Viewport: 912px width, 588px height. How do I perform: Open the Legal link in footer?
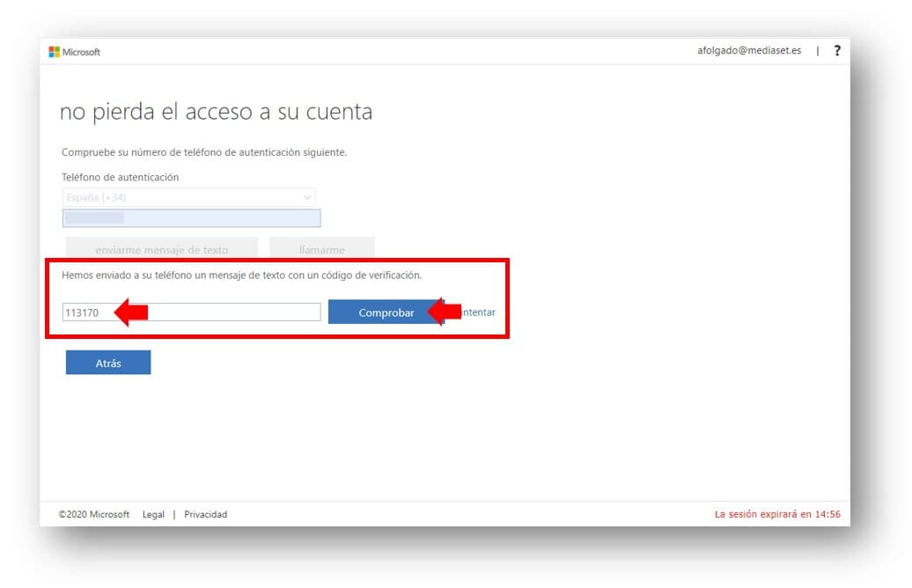coord(153,514)
